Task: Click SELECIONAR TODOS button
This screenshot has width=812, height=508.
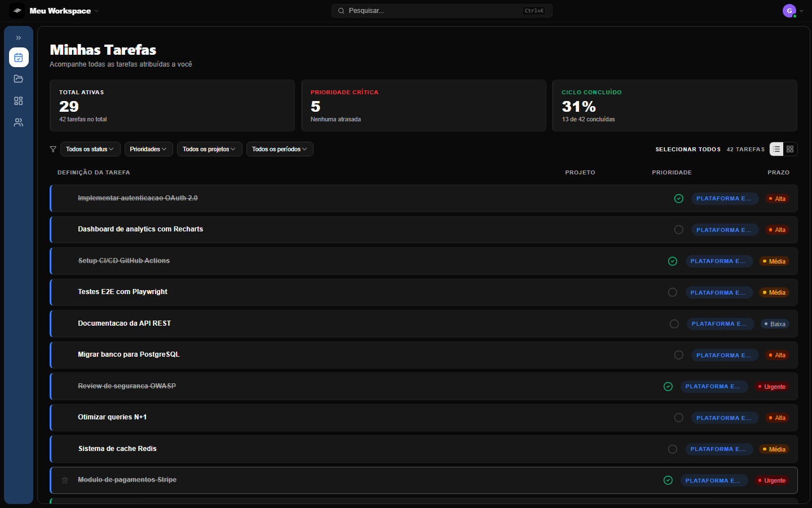Action: [688, 150]
